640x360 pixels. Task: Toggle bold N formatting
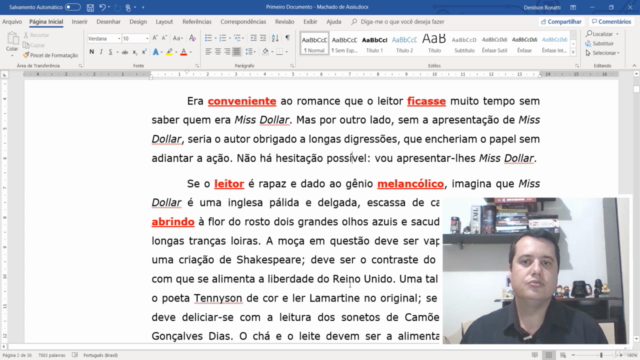tap(91, 52)
